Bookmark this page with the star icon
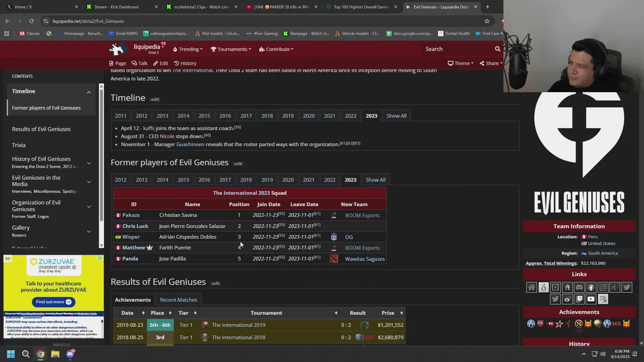This screenshot has width=644, height=362. click(487, 21)
